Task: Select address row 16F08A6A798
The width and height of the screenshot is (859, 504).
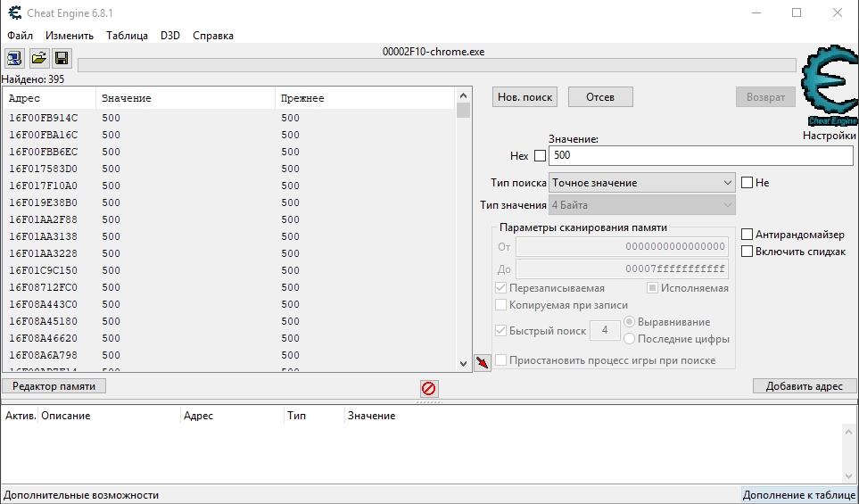Action: [x=229, y=356]
